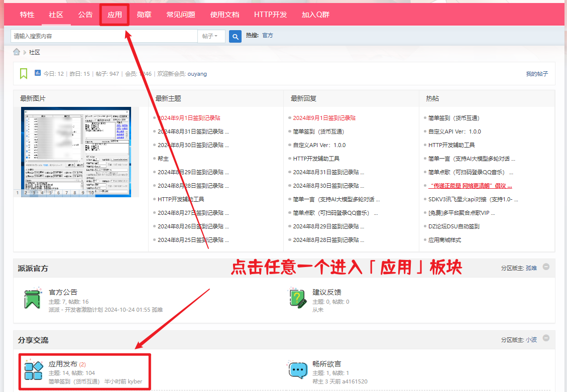Click the 应用发布 forum icon

point(33,370)
